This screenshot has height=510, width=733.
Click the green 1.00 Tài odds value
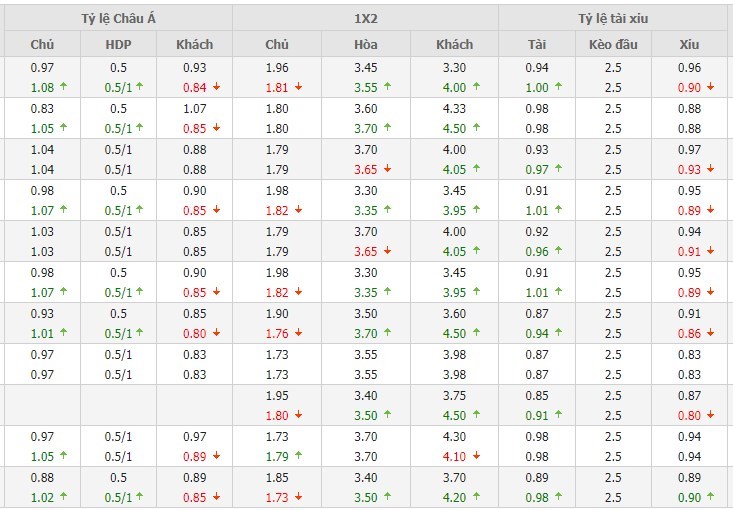pyautogui.click(x=537, y=87)
